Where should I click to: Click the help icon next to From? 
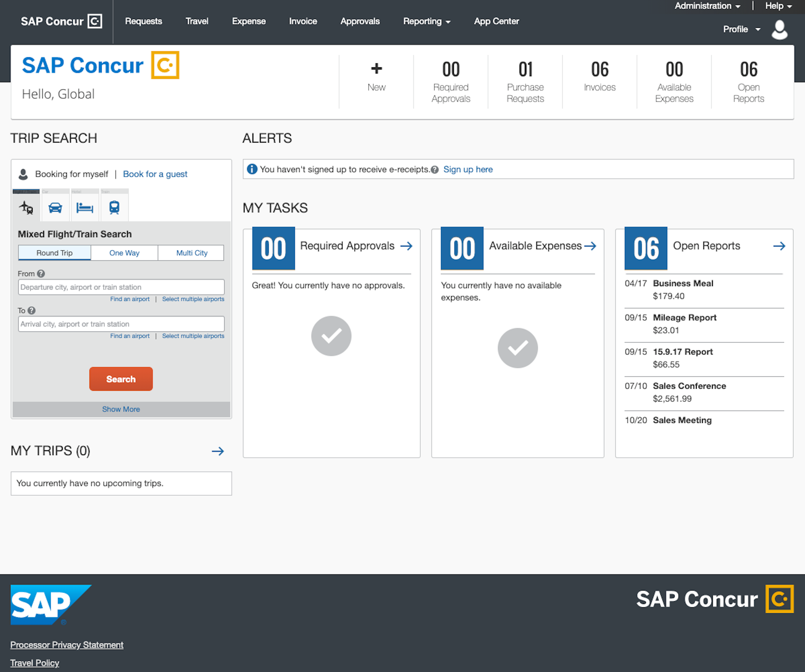pyautogui.click(x=41, y=273)
